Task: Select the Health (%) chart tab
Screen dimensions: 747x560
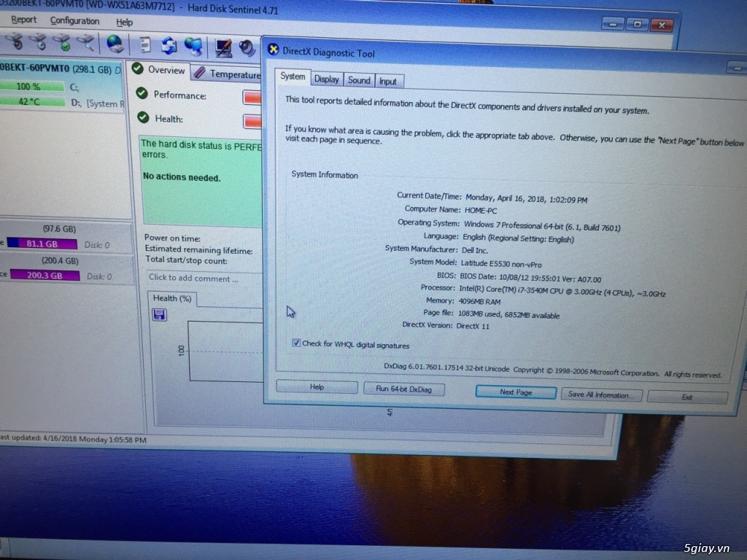Action: [172, 298]
